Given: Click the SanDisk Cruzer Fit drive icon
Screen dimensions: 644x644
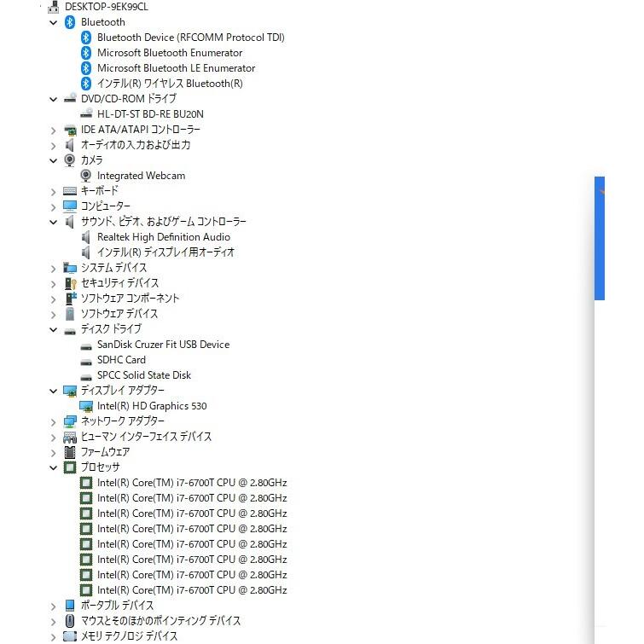Looking at the screenshot, I should (x=86, y=345).
